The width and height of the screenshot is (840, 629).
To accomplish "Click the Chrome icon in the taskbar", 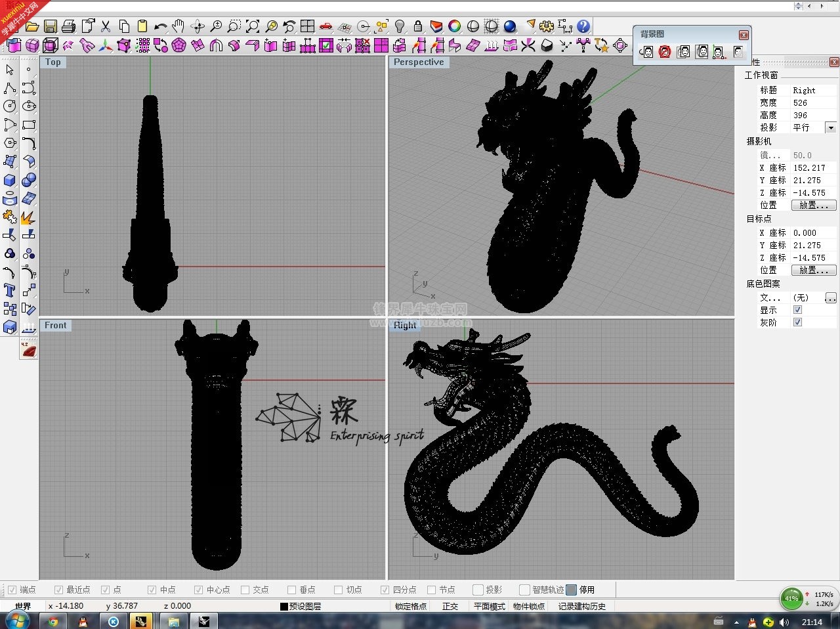I will coord(54,621).
